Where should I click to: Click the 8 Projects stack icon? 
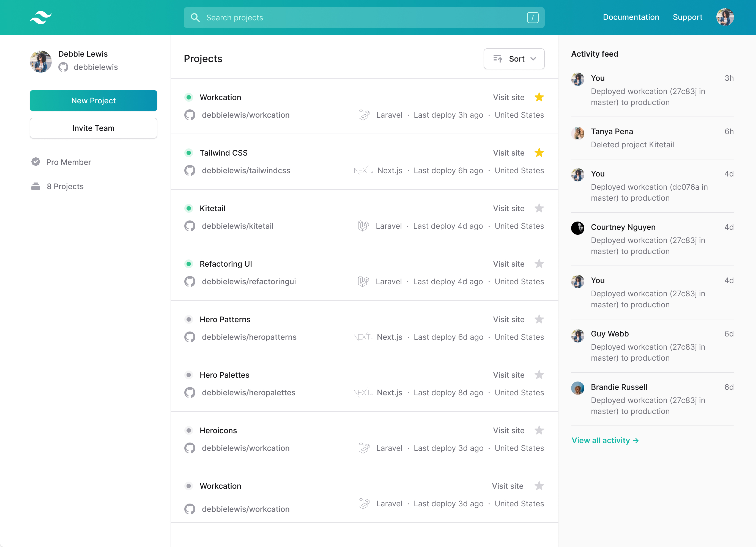click(36, 186)
